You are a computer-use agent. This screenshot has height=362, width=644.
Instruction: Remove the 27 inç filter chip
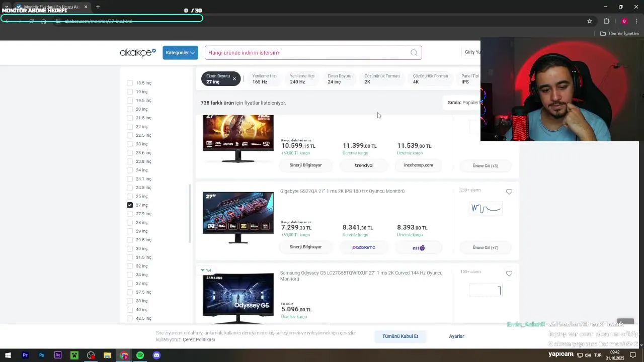(x=234, y=79)
